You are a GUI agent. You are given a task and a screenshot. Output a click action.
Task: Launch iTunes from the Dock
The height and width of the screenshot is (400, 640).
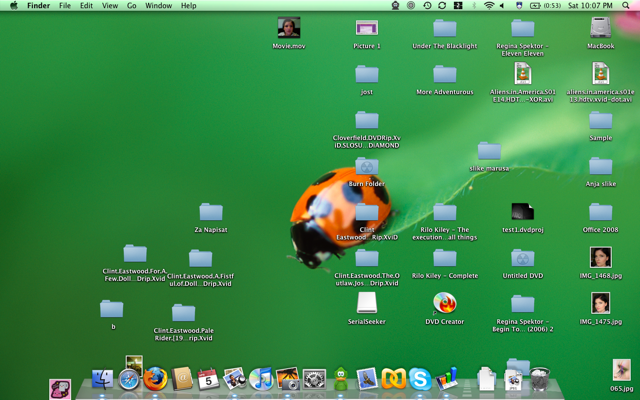tap(261, 379)
